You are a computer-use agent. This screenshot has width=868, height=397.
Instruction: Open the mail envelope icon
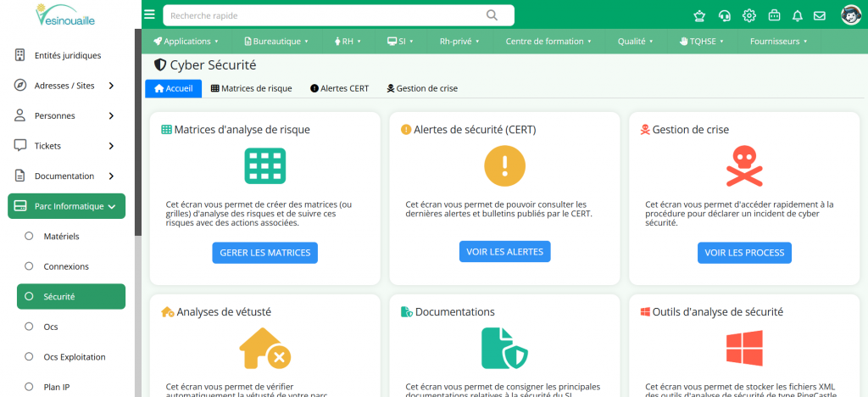[820, 15]
